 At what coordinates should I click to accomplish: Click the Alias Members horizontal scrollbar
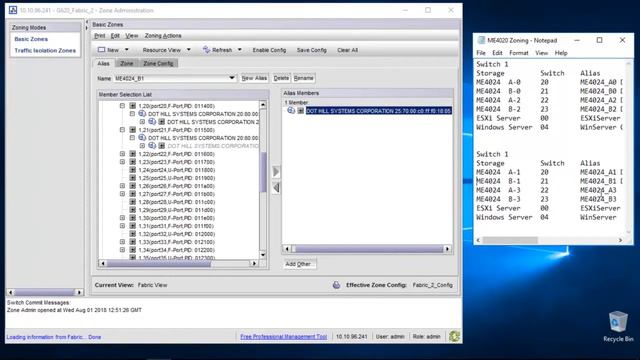pyautogui.click(x=367, y=249)
